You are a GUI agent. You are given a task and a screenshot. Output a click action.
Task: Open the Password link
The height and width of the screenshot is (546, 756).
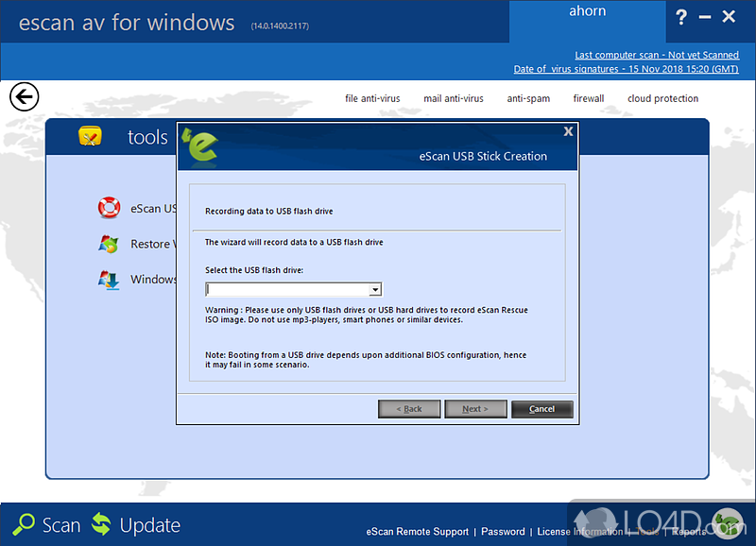[x=503, y=532]
